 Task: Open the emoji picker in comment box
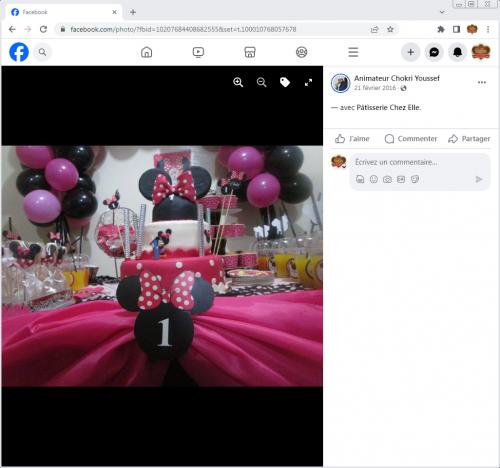(374, 179)
